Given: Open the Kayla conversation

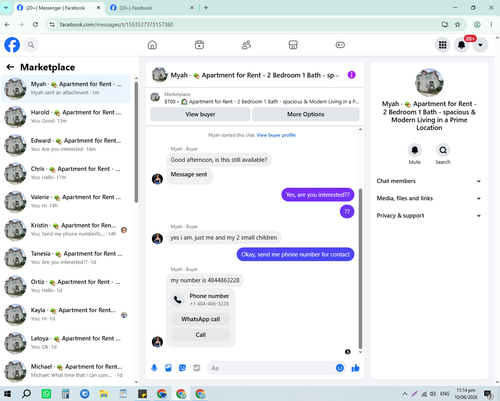Looking at the screenshot, I should click(66, 315).
